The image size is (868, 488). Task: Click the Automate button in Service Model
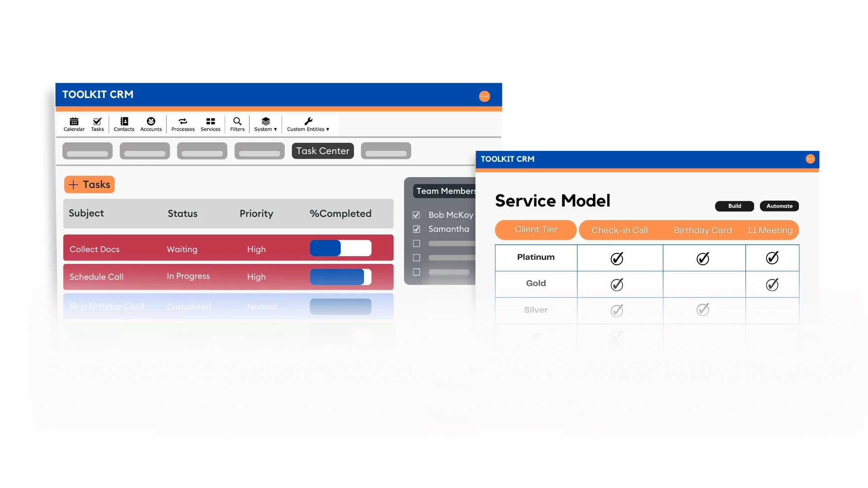(779, 206)
